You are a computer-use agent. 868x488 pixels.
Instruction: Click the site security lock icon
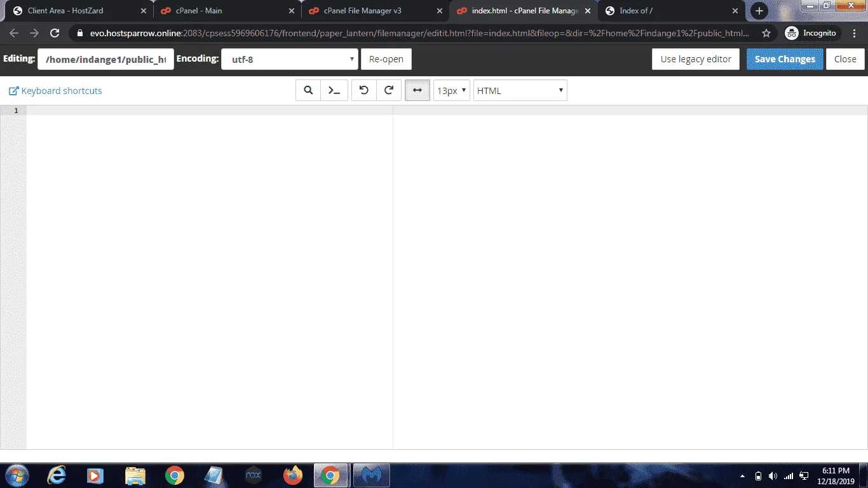coord(80,33)
